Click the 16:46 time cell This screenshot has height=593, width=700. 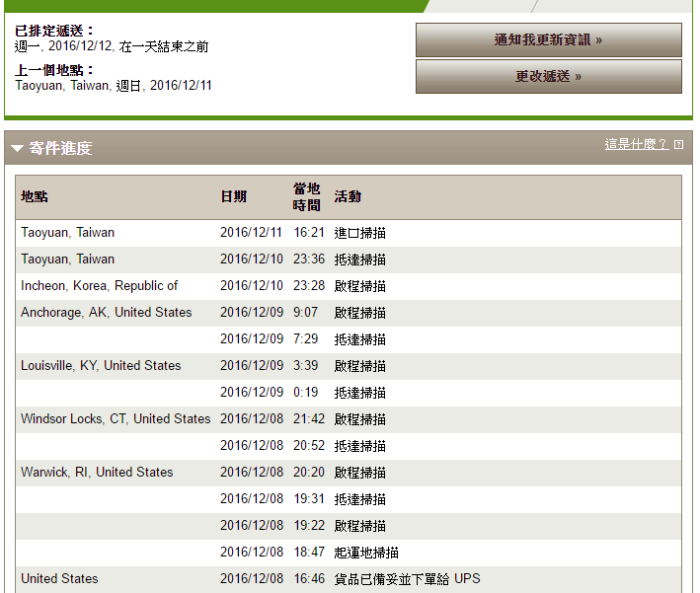coord(309,579)
